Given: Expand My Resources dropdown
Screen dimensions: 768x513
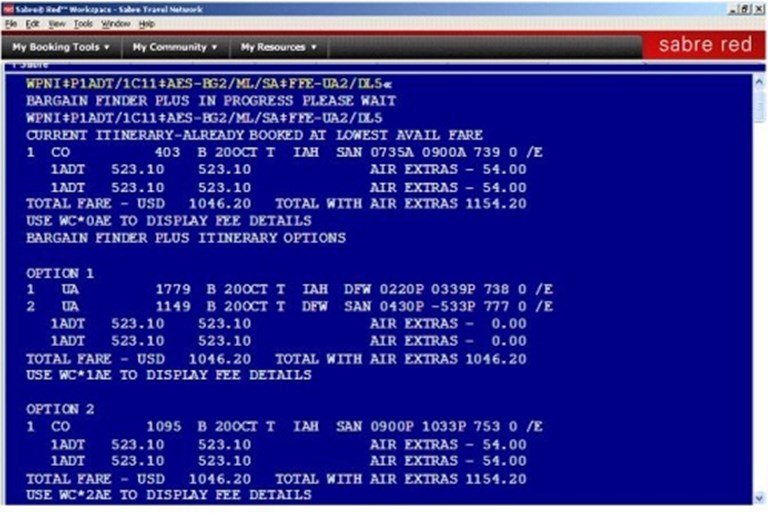Looking at the screenshot, I should point(278,47).
